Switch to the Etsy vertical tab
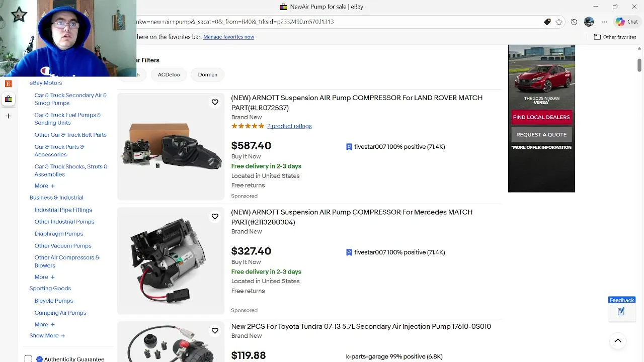This screenshot has height=362, width=644. pyautogui.click(x=8, y=83)
